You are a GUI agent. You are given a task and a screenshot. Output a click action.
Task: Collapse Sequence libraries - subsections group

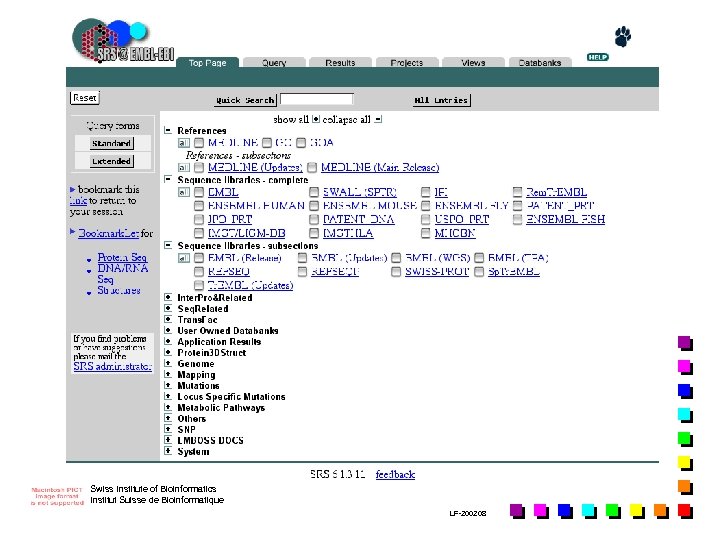(x=168, y=246)
